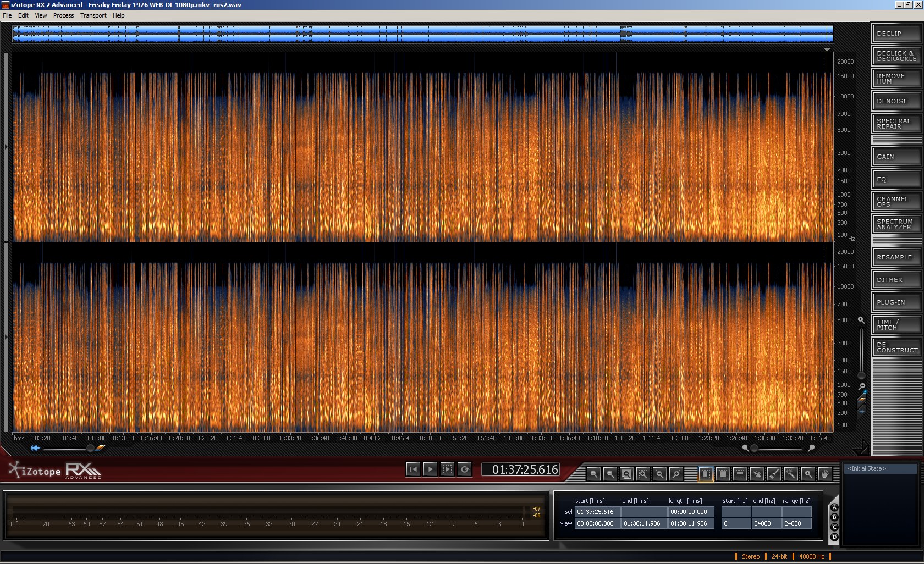
Task: Click the selection start time field
Action: (597, 512)
